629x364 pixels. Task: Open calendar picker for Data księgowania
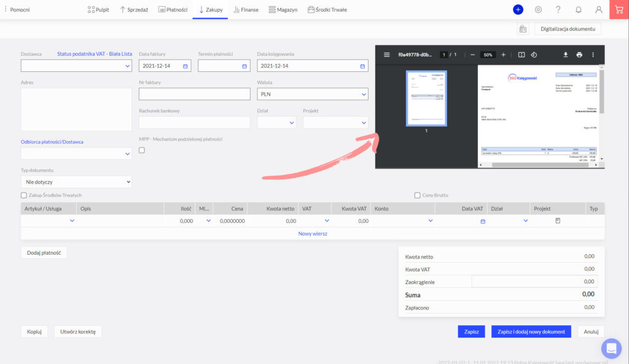coord(362,66)
